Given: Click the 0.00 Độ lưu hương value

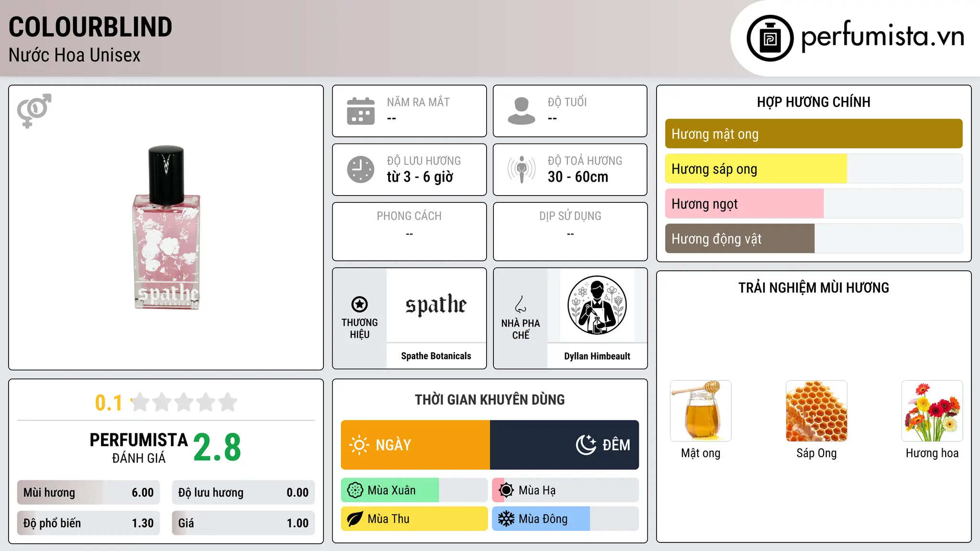Looking at the screenshot, I should pos(298,493).
